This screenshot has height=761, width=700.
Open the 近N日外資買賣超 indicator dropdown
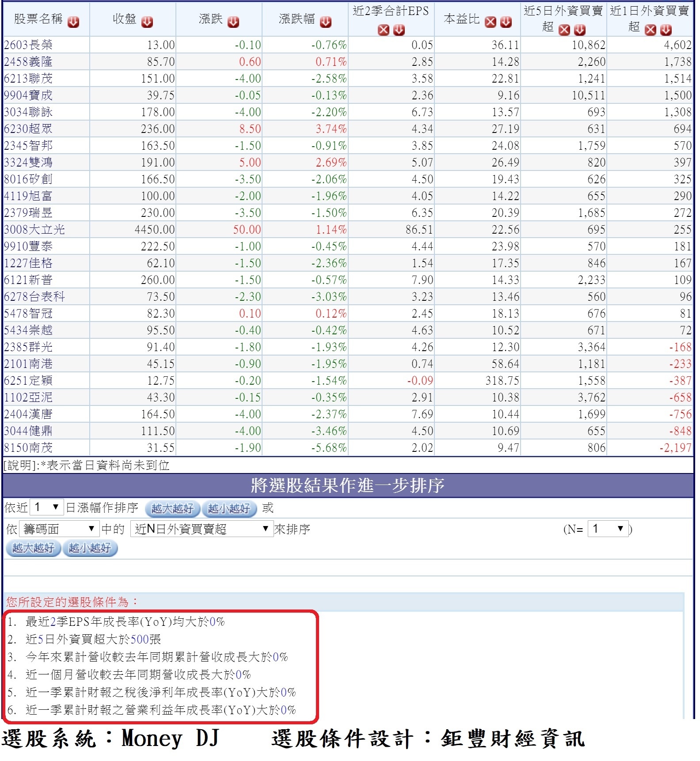click(x=202, y=529)
